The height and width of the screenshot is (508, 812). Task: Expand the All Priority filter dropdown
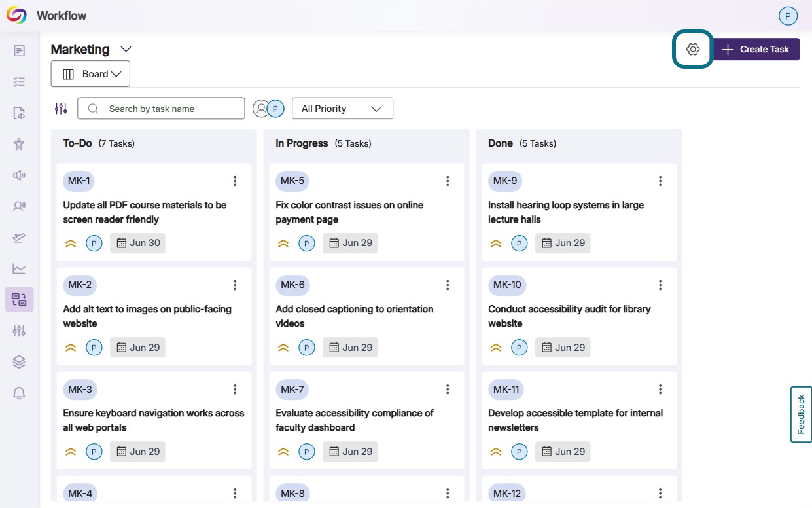click(342, 109)
